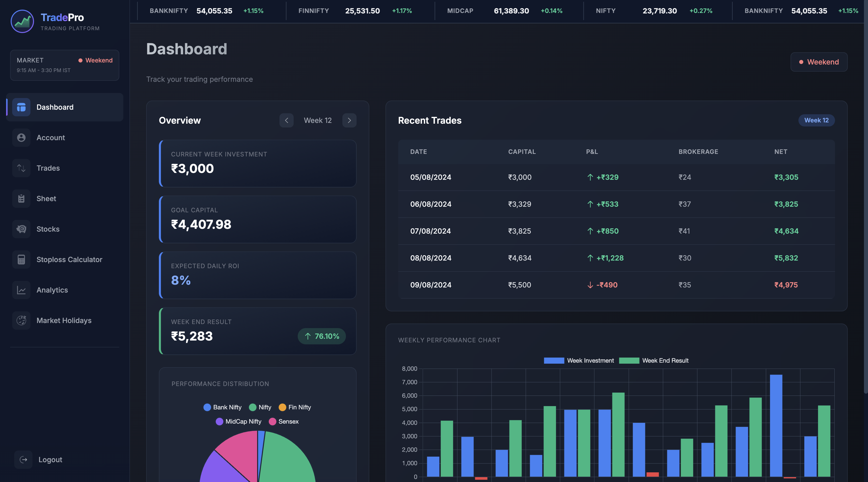Open the Analytics page

[65, 290]
